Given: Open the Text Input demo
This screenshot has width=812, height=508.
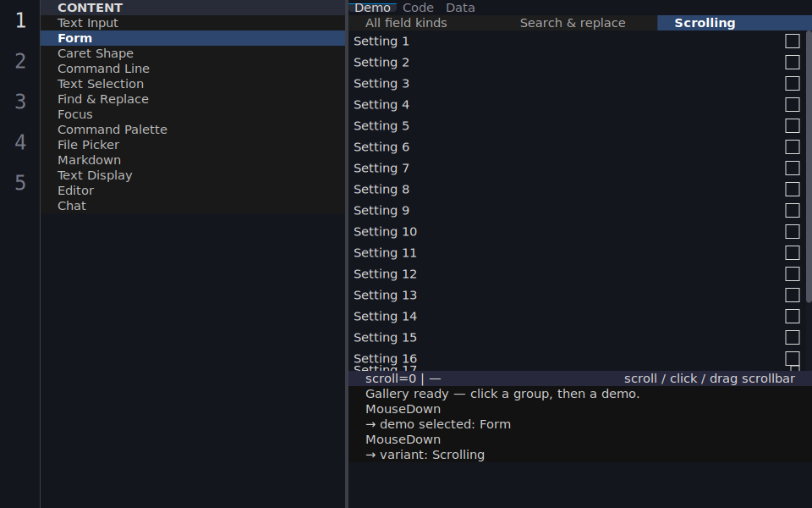Looking at the screenshot, I should pyautogui.click(x=193, y=23).
